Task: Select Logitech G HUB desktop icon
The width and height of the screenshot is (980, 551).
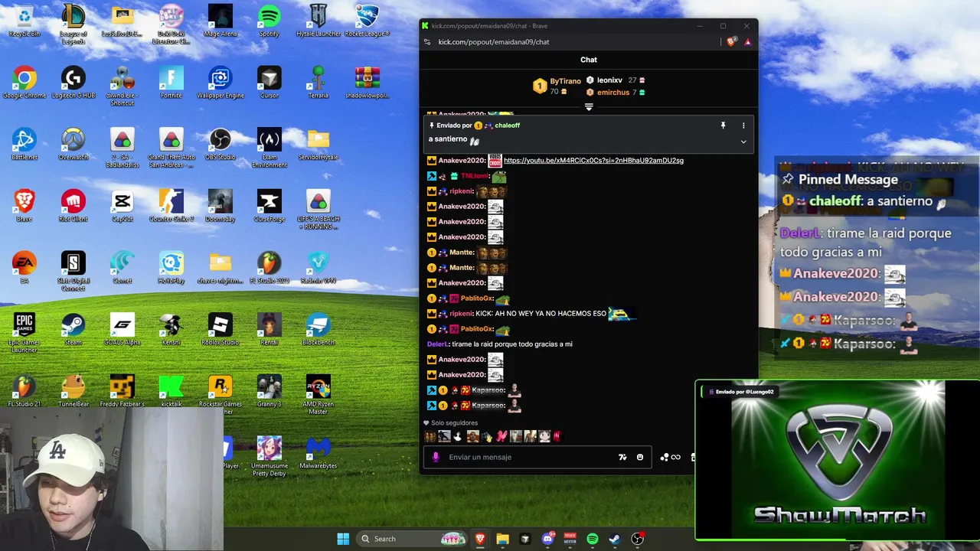Action: [73, 83]
